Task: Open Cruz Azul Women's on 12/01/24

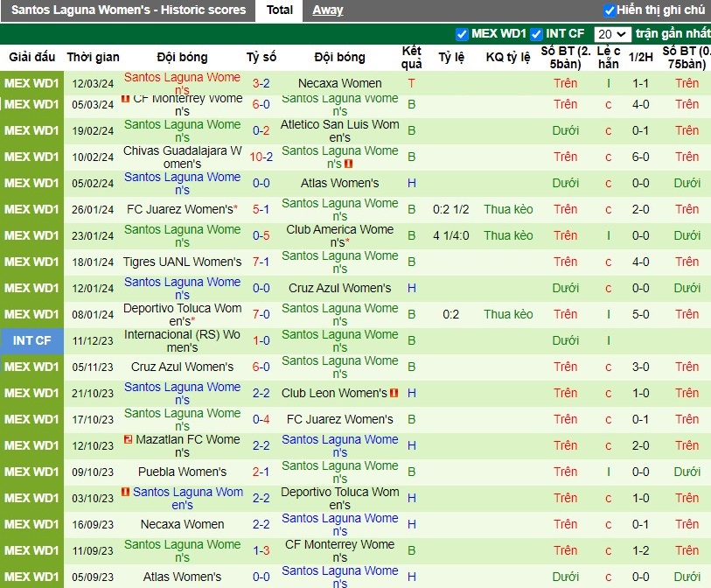Action: 339,288
